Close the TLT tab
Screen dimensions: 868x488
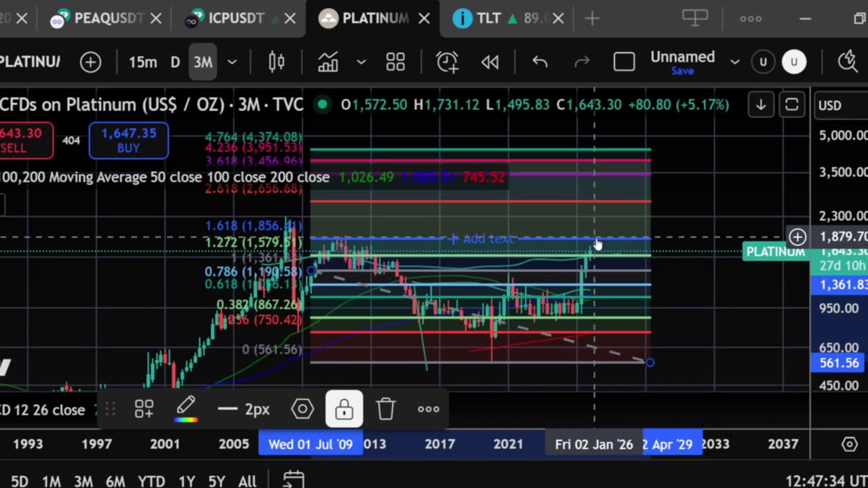[x=558, y=19]
